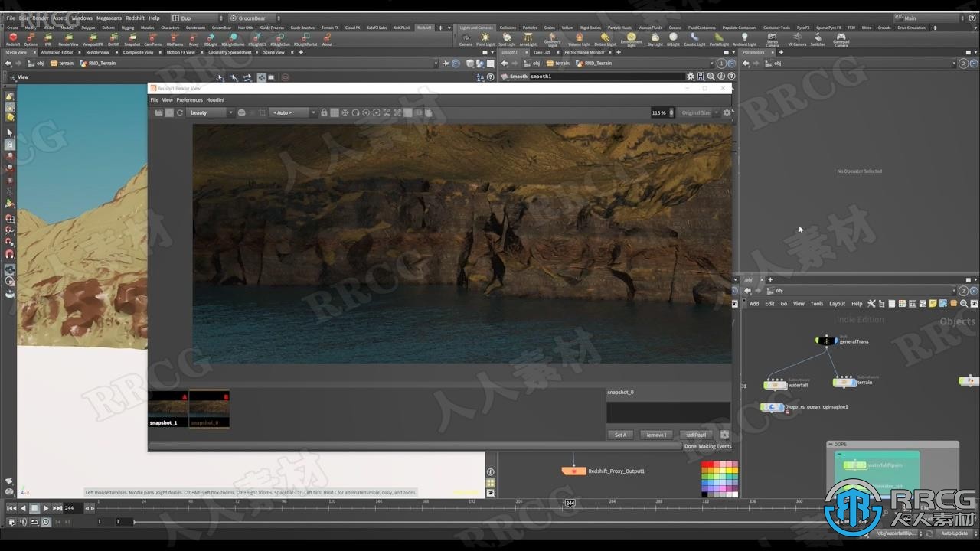
Task: Open the File menu in main menu bar
Action: point(11,18)
